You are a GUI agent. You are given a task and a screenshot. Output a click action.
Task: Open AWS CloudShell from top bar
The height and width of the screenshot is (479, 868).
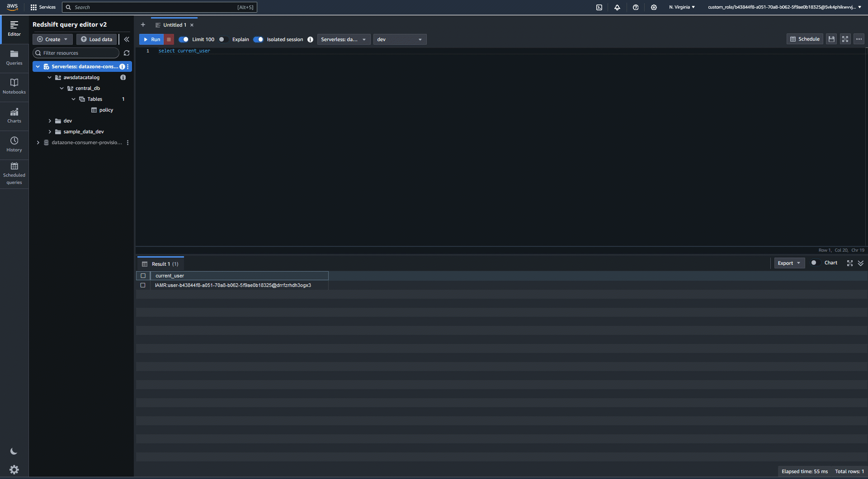tap(599, 7)
